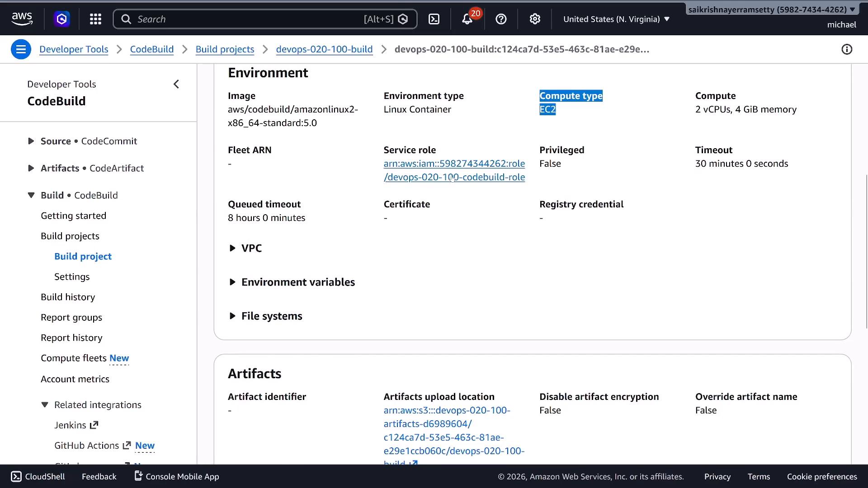Expand the File systems section
The image size is (868, 488).
click(x=232, y=316)
